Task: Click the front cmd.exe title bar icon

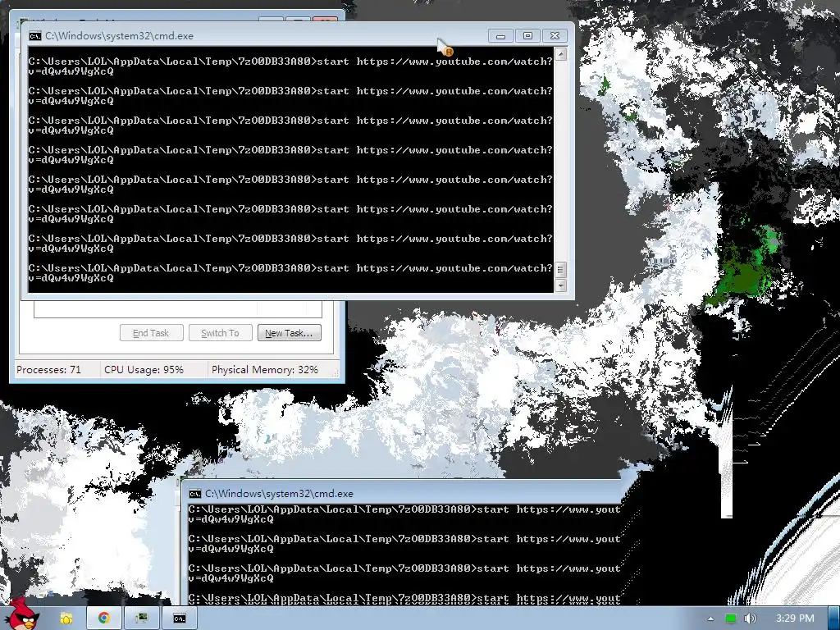Action: (x=34, y=36)
